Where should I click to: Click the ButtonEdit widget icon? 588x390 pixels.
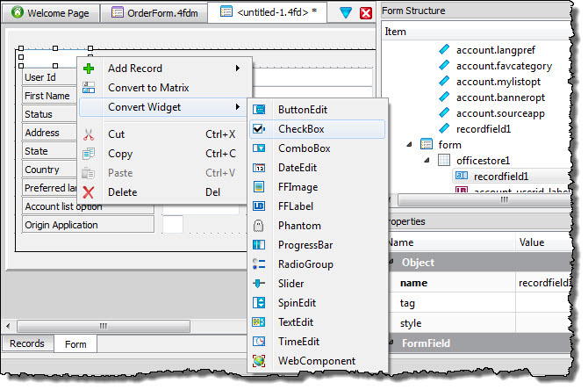point(259,110)
